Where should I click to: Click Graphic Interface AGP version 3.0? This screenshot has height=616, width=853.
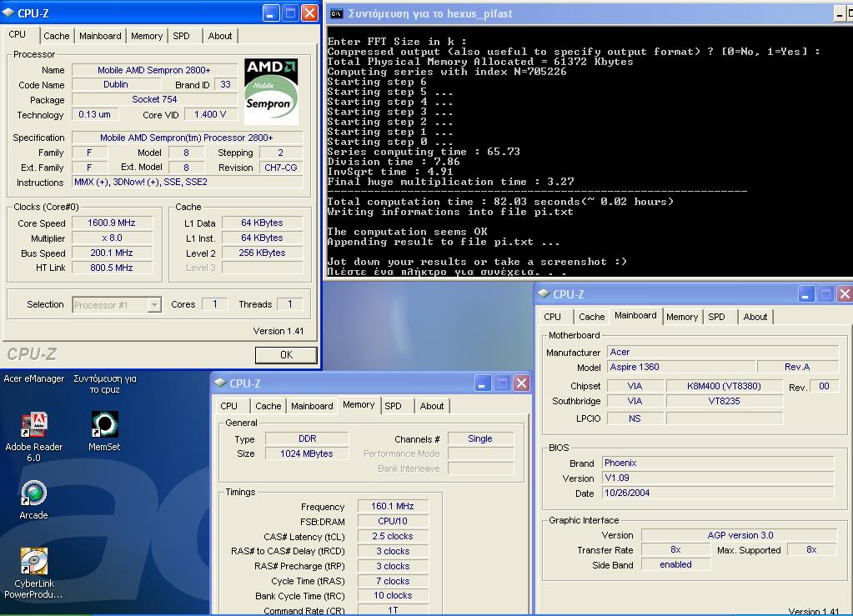[x=740, y=535]
